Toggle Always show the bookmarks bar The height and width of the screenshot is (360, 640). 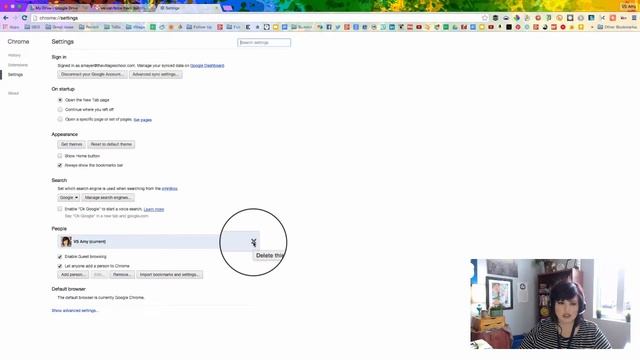point(60,165)
